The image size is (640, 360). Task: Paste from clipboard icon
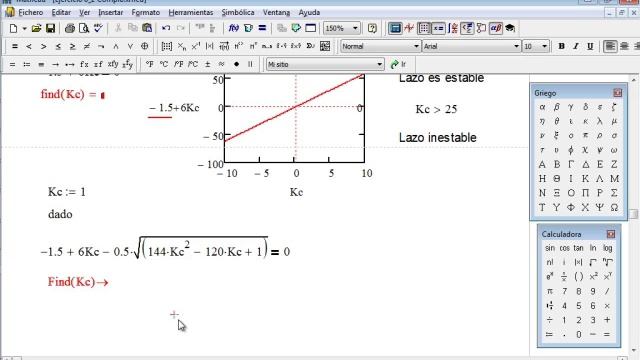coord(147,28)
